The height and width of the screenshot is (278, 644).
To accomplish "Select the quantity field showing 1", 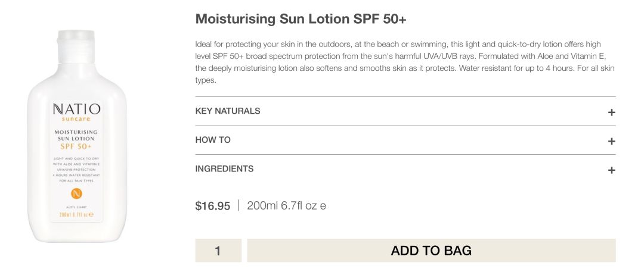I will (218, 251).
